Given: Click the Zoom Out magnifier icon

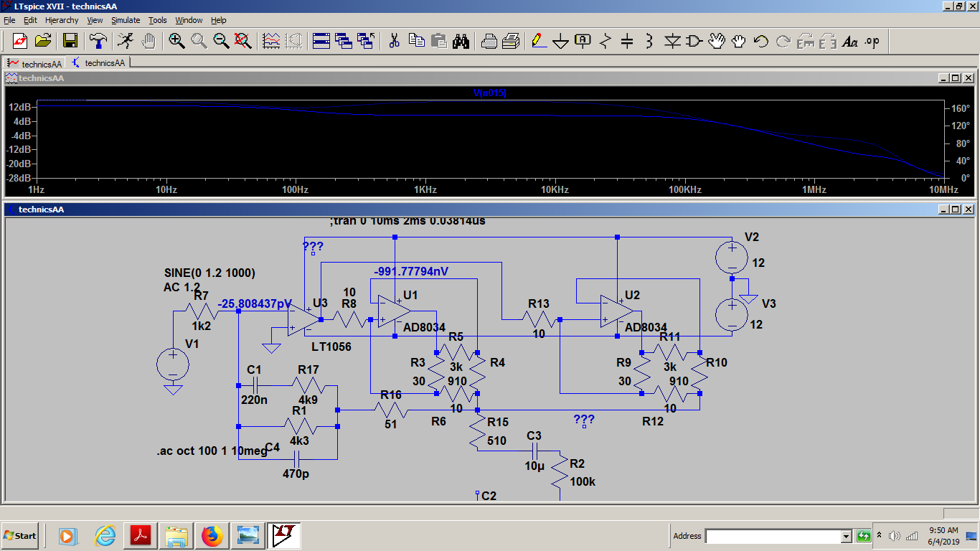Looking at the screenshot, I should coord(221,40).
